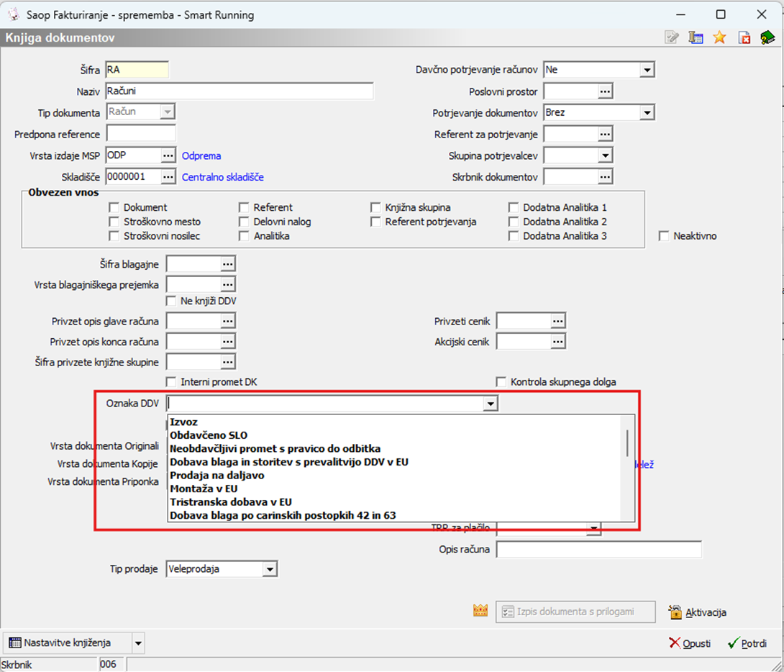Toggle the Referent checkbox

pyautogui.click(x=244, y=207)
